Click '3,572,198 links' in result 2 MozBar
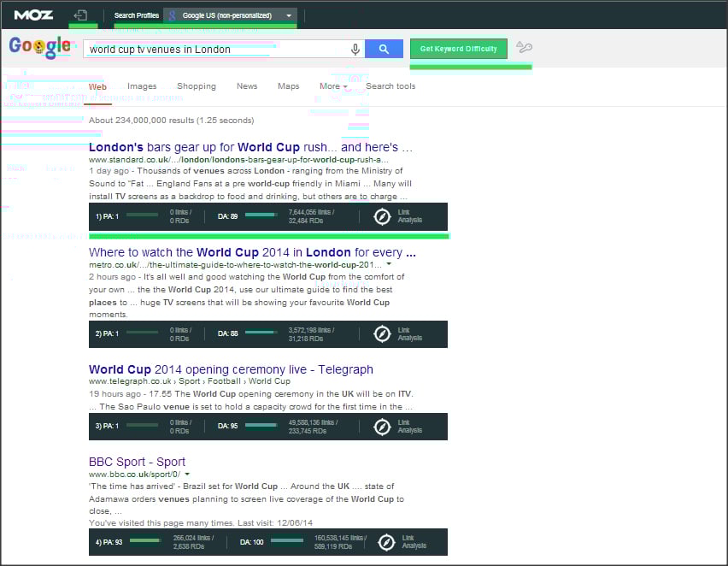Screen dimensions: 728x566 click(x=312, y=330)
